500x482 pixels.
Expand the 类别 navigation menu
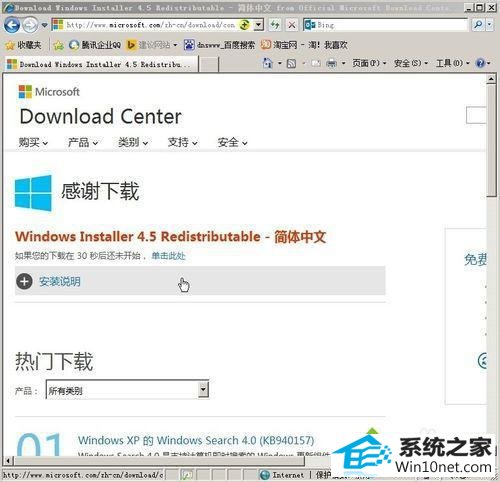[133, 143]
